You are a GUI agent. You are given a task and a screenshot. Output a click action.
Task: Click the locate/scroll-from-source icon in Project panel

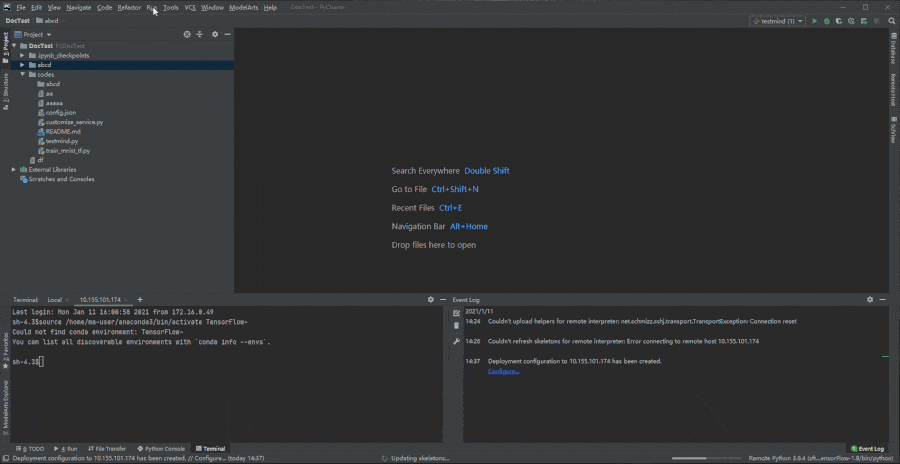click(x=187, y=34)
